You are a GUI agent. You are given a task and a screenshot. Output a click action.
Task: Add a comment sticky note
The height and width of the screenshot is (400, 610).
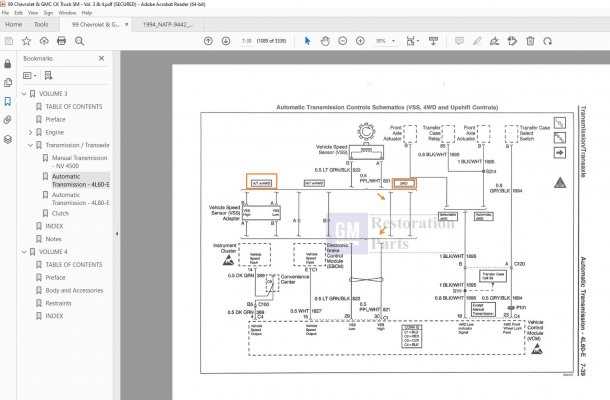[459, 41]
